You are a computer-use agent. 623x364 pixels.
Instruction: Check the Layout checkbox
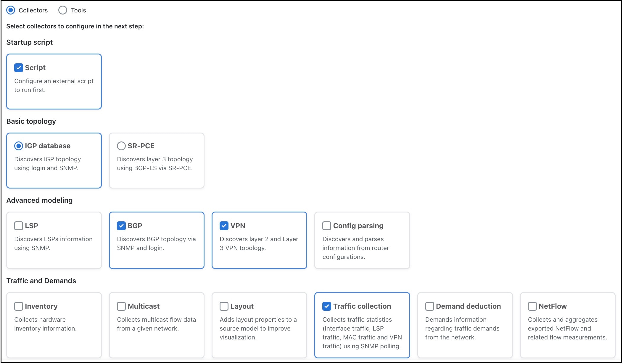point(224,306)
